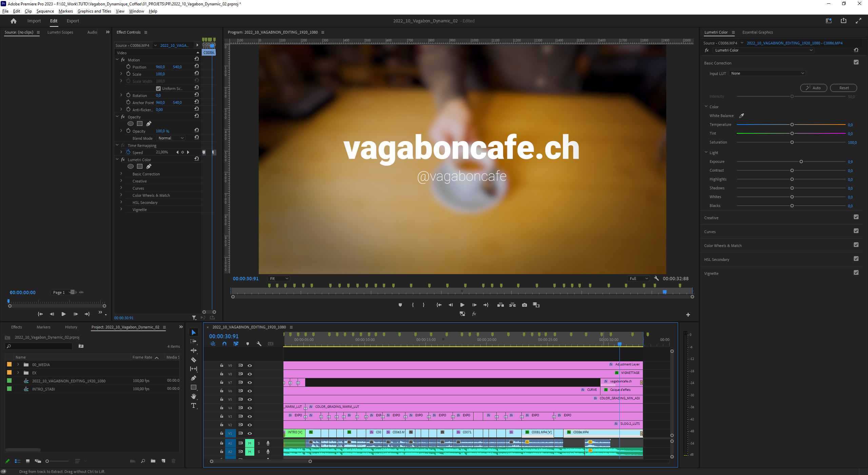868x475 pixels.
Task: Click Add Marker in program monitor
Action: [400, 305]
